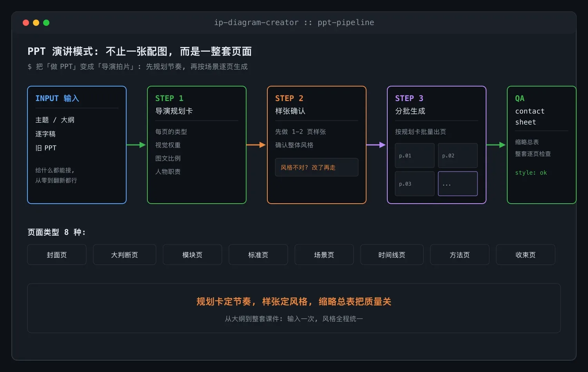
Task: Open the p.03 page thumbnail
Action: [x=415, y=184]
